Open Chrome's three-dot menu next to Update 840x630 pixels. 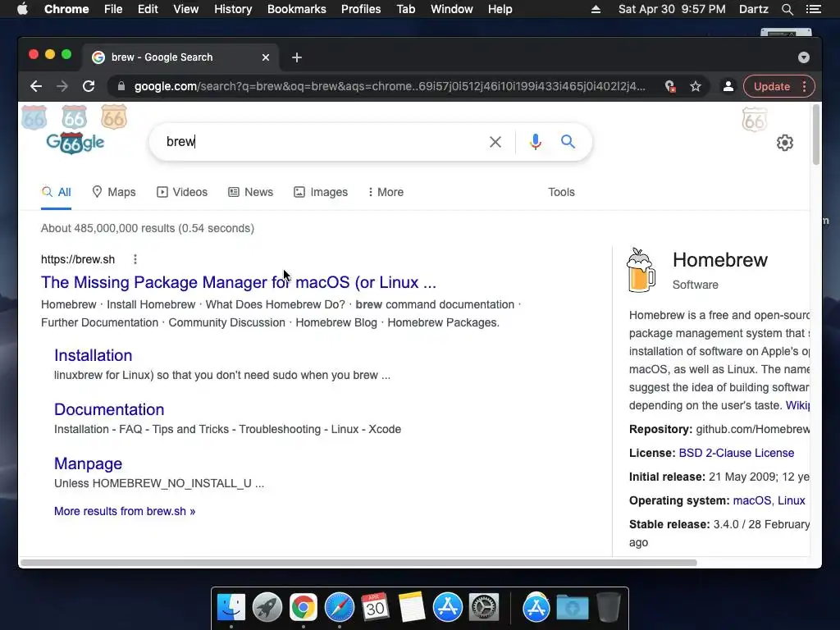[804, 86]
